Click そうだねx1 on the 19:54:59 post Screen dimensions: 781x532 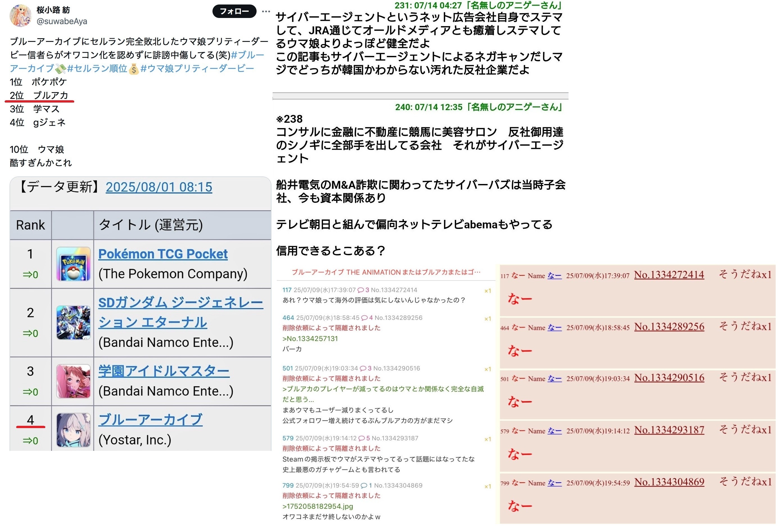tap(745, 482)
